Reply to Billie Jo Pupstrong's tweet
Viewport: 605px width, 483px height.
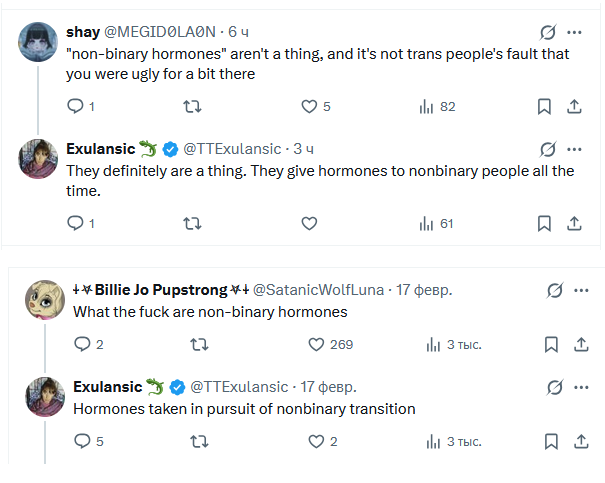click(x=82, y=344)
